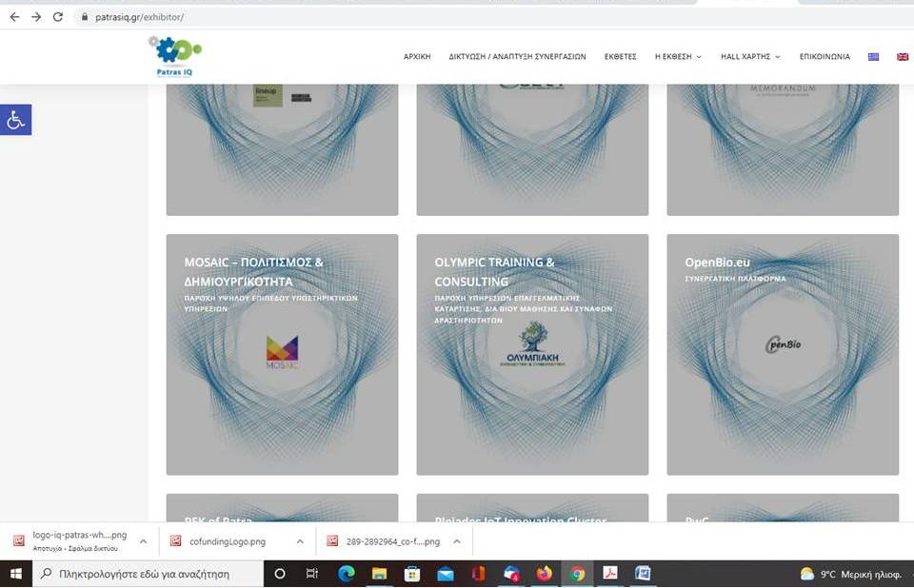Open the accessibility wheelchair widget

point(16,120)
